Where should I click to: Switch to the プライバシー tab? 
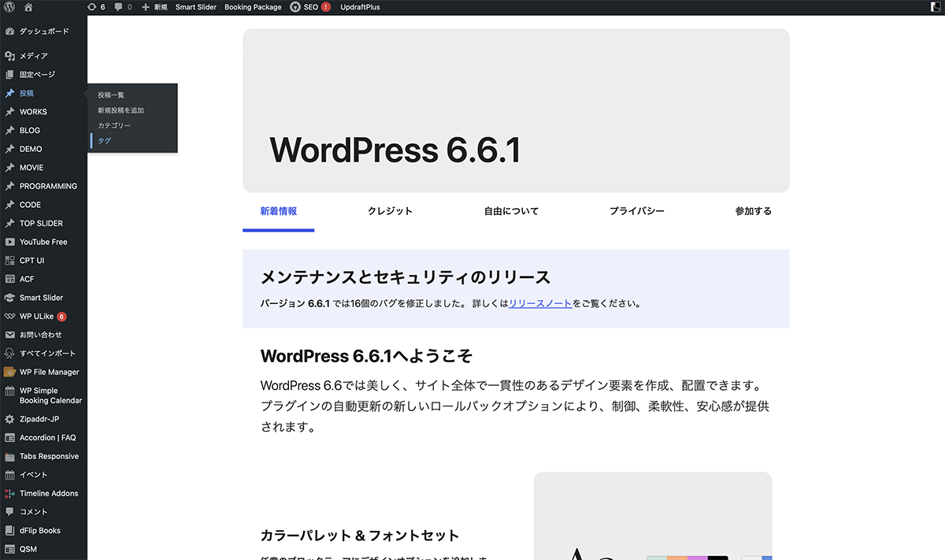pos(636,211)
